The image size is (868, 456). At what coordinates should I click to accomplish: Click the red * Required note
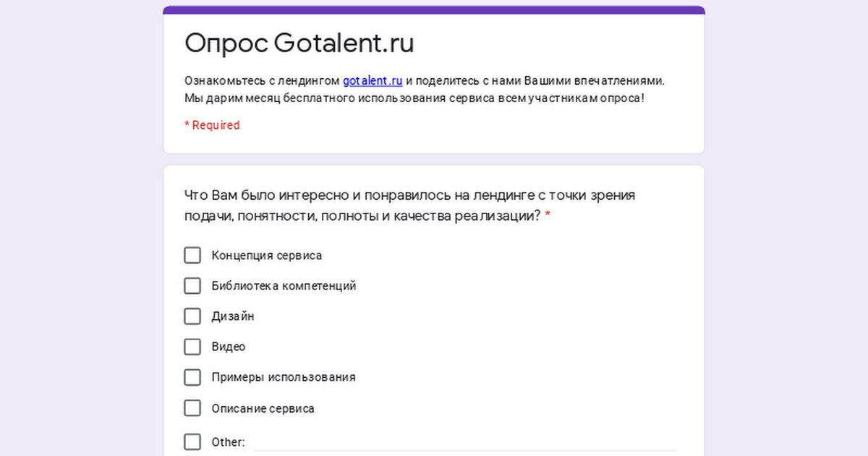pos(212,125)
